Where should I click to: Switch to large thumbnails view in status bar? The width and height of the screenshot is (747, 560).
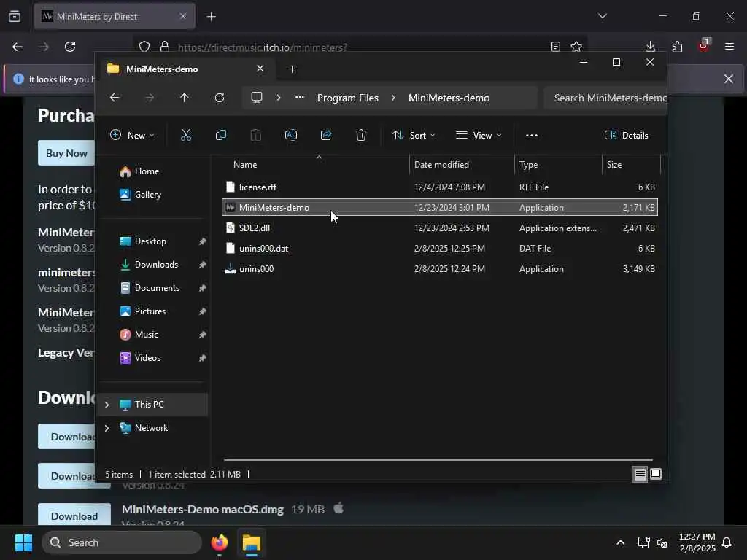click(x=656, y=474)
